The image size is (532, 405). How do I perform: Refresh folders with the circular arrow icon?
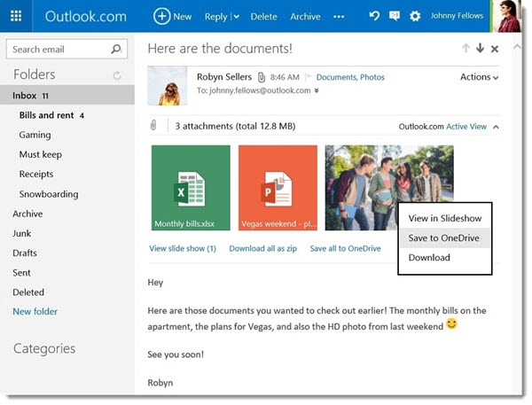(x=117, y=75)
